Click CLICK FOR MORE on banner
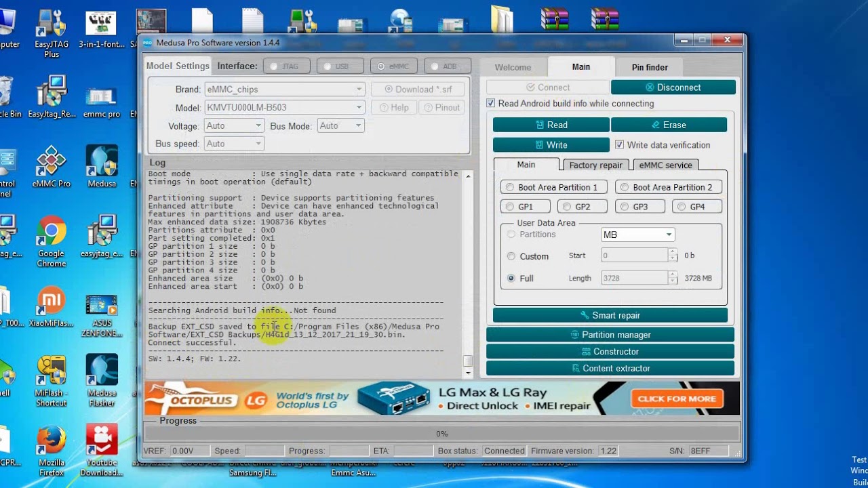The image size is (868, 488). click(677, 399)
